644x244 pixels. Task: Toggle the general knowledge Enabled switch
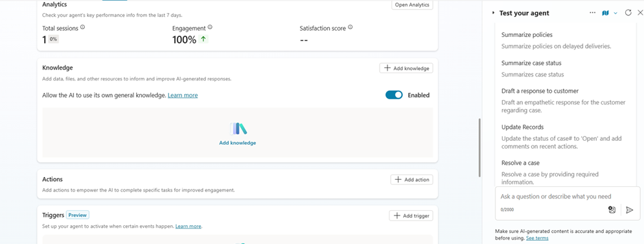394,95
